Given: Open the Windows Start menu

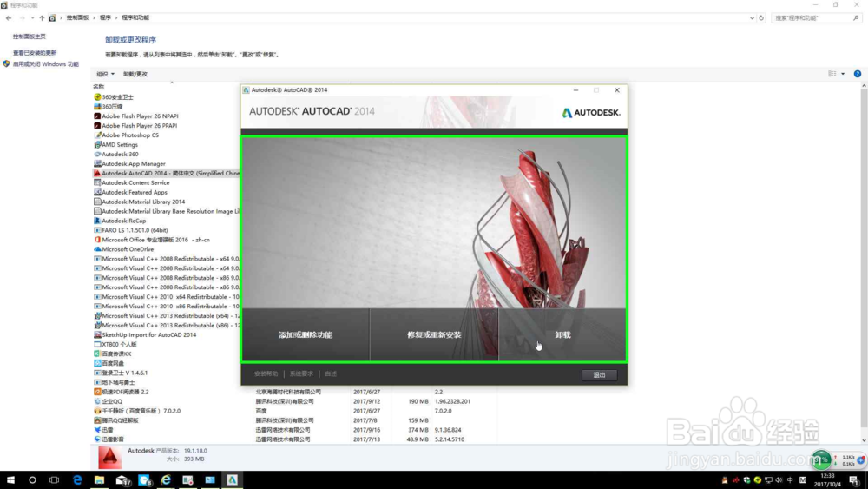Looking at the screenshot, I should click(10, 479).
